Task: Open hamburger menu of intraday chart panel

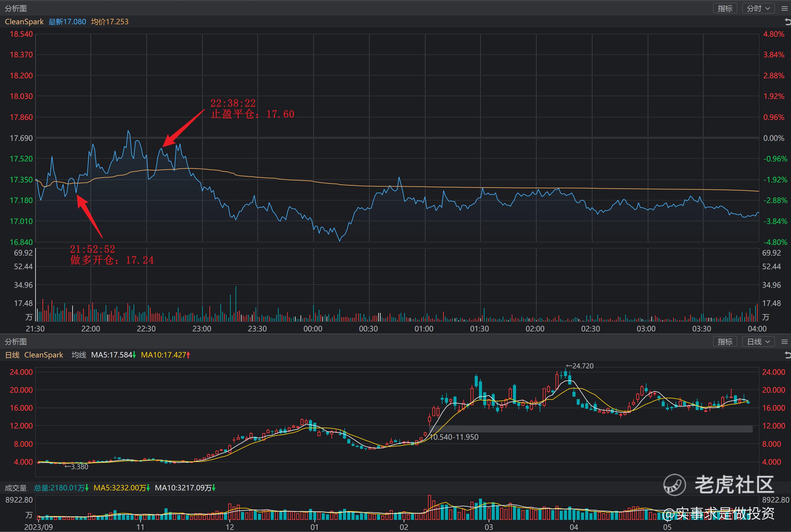Action: point(784,8)
